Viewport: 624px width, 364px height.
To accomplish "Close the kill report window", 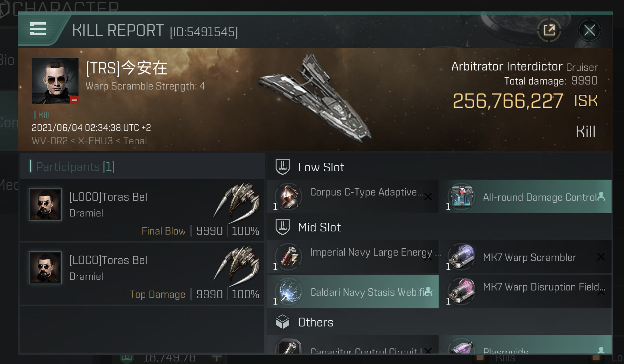I will [x=589, y=31].
